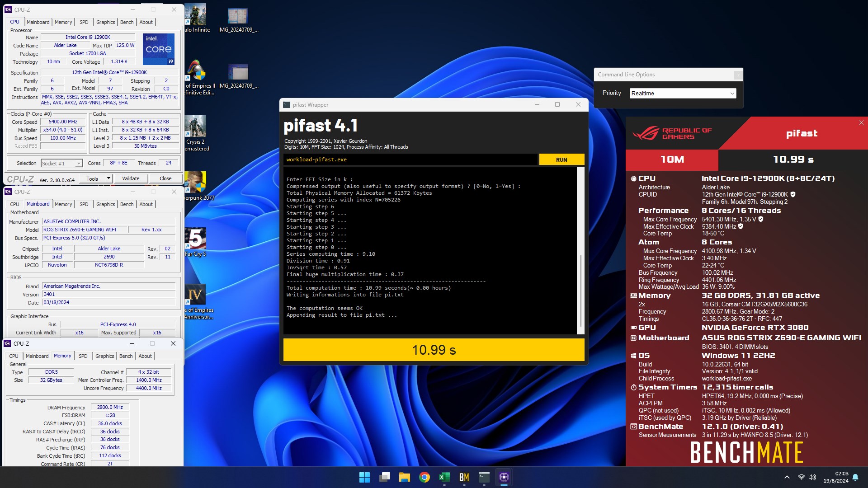Click the yellow RUN button in pifast
This screenshot has height=488, width=868.
561,160
